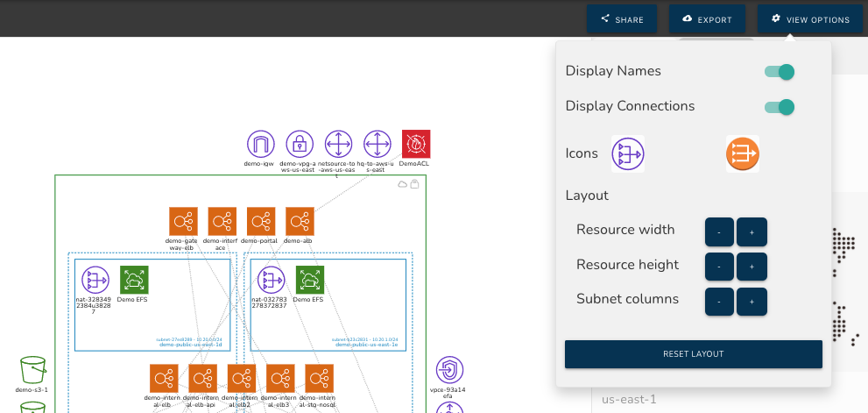
Task: Select the demo-internal-elb icon
Action: click(164, 379)
